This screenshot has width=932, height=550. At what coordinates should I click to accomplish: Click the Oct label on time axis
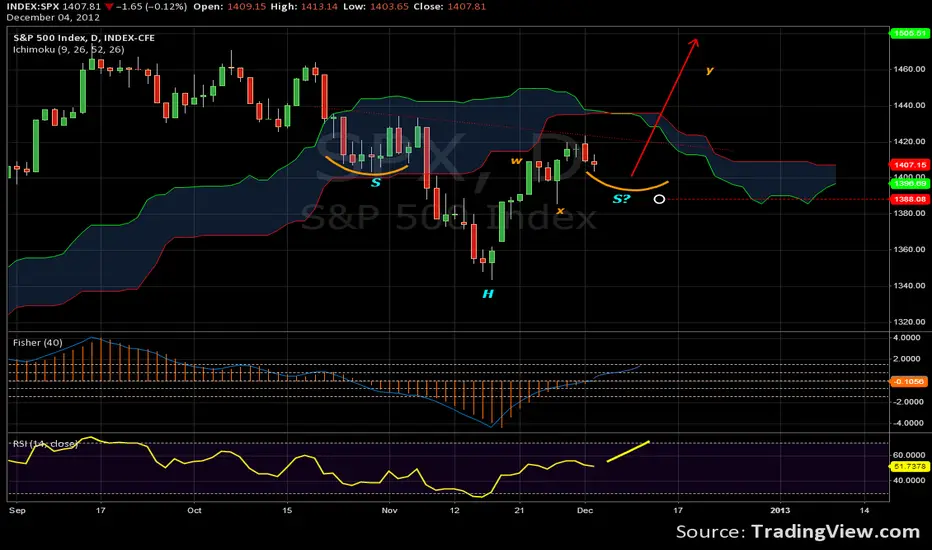point(194,510)
